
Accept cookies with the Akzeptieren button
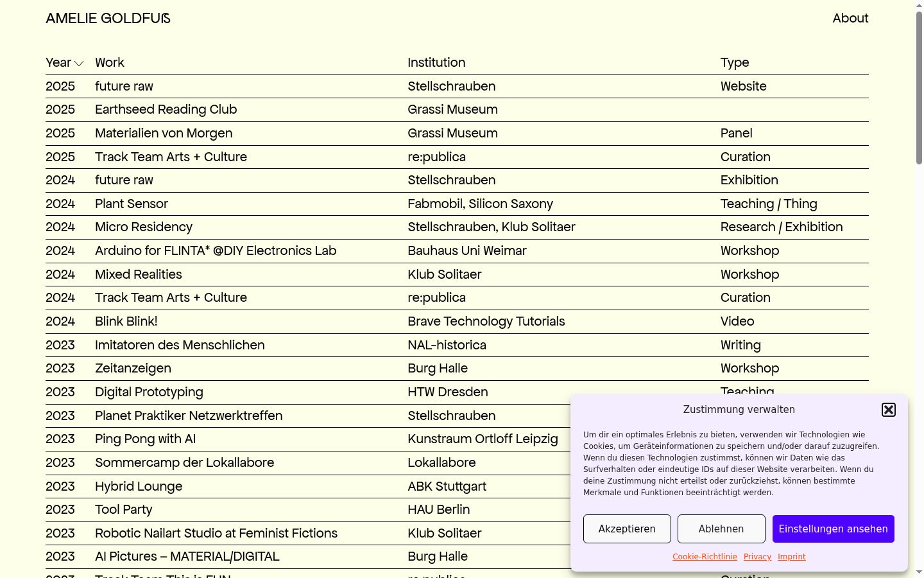point(627,529)
